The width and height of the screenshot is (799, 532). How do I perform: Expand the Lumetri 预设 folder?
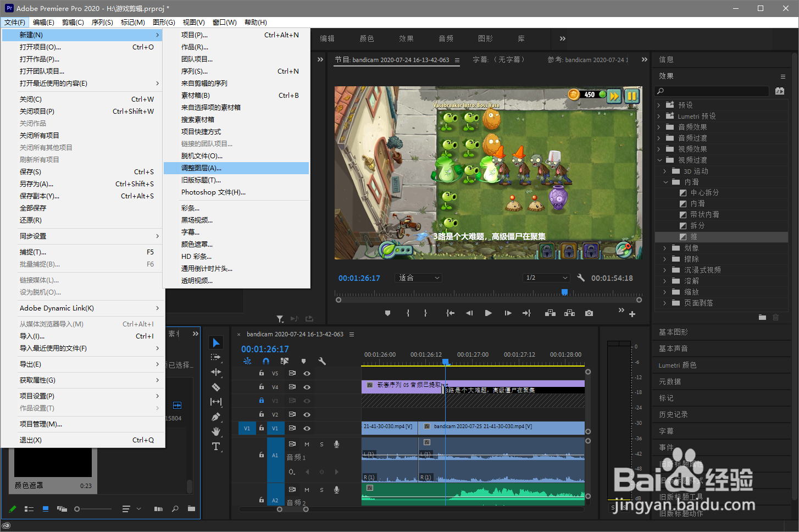[659, 116]
